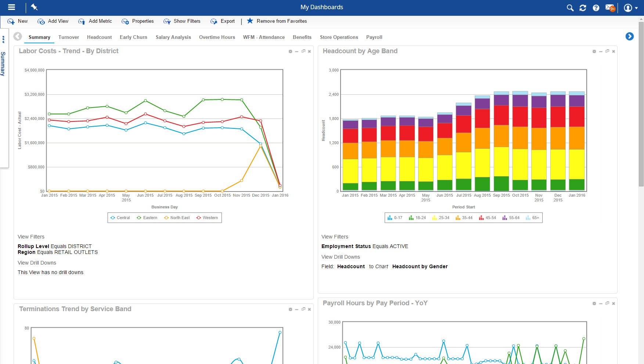Open the help icon in the header

pos(596,7)
